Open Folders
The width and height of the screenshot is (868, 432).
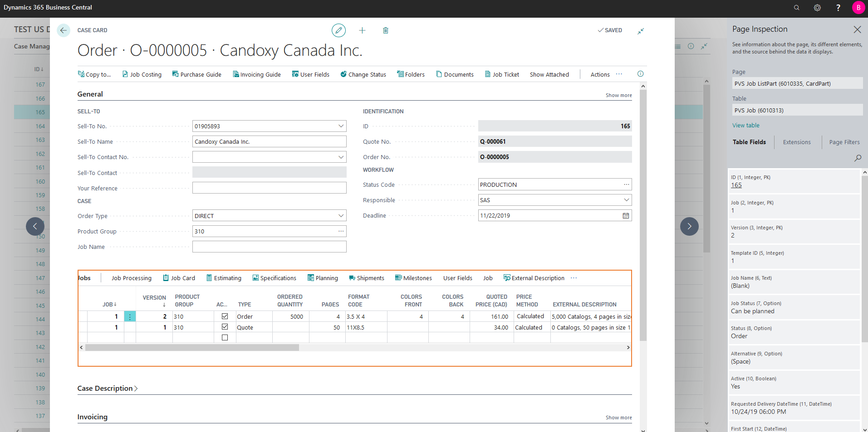411,74
